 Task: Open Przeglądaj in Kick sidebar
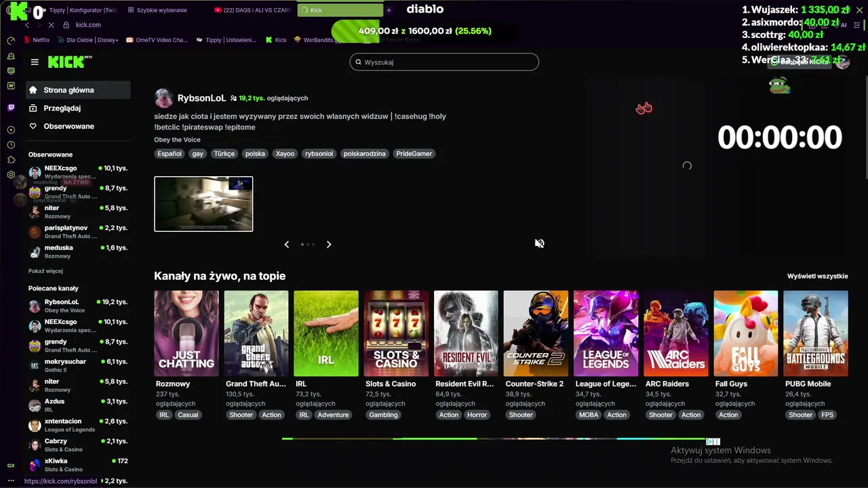point(78,108)
